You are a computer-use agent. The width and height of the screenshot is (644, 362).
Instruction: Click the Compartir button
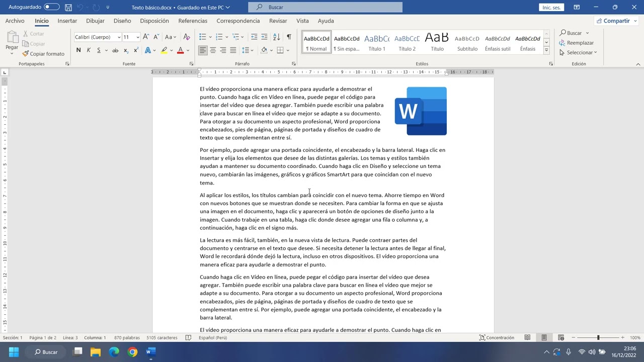point(617,21)
